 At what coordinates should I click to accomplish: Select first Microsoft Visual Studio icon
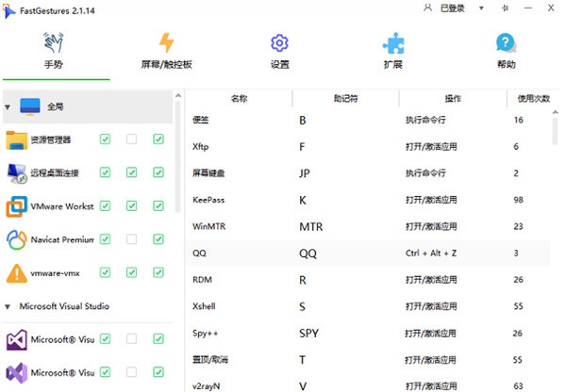coord(17,339)
